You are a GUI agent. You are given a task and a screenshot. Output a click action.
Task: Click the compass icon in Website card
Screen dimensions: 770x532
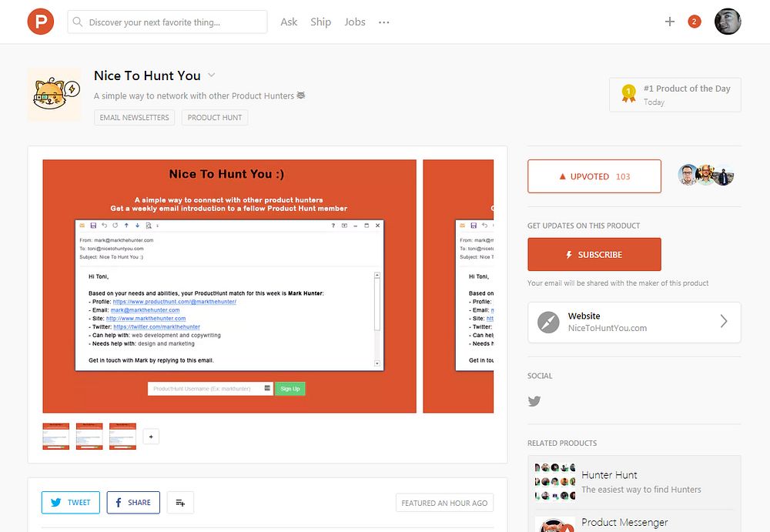point(548,323)
